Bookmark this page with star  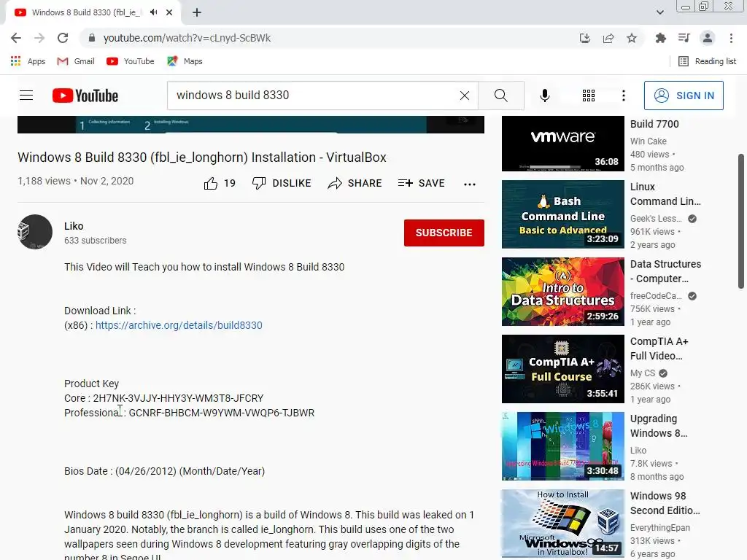tap(631, 38)
